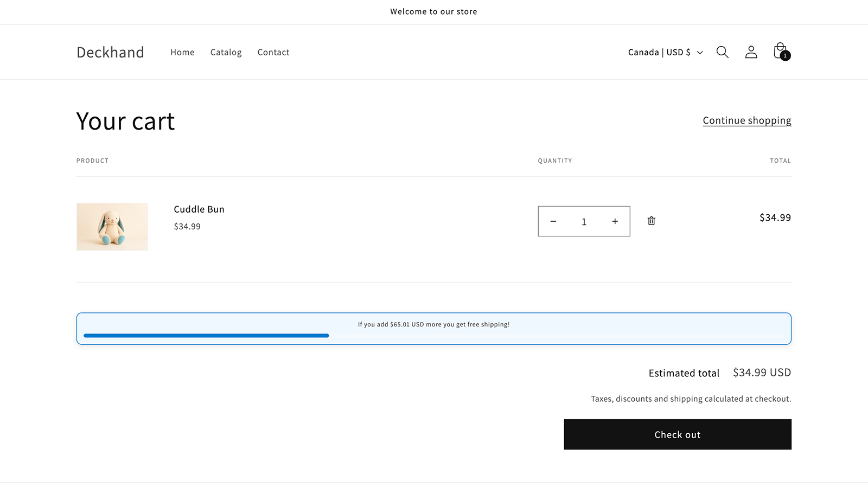Open the Catalog menu item

click(226, 52)
